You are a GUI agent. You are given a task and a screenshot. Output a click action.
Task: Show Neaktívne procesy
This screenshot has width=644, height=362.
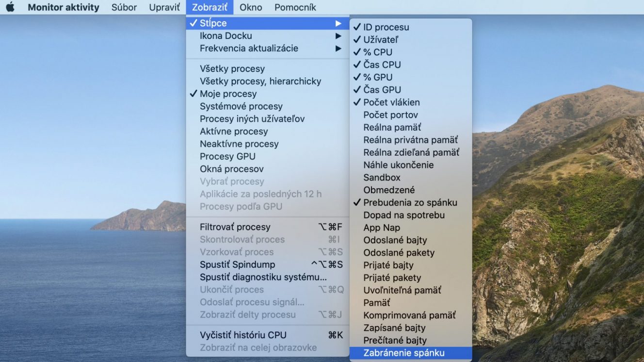[268, 144]
